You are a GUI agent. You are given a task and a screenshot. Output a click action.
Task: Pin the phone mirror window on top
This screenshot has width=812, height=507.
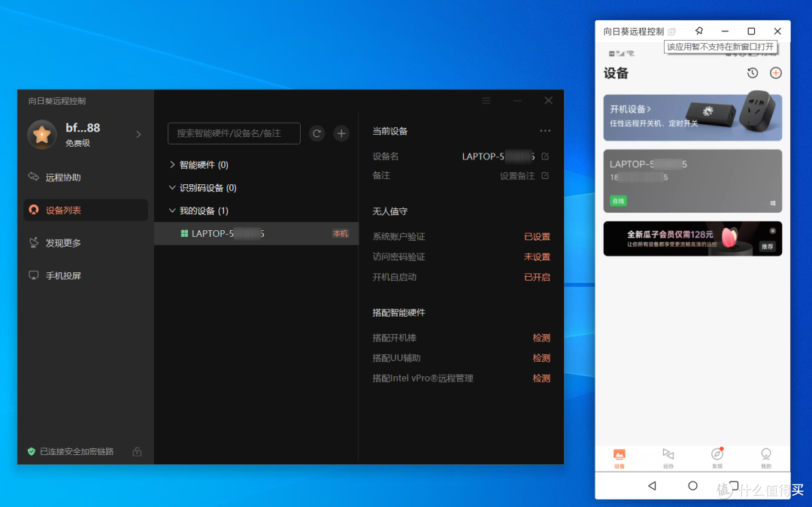(x=698, y=31)
